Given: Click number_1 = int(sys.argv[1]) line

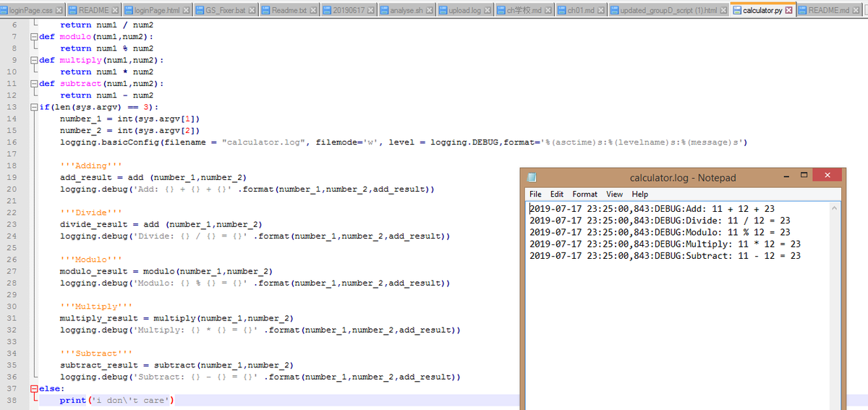Looking at the screenshot, I should (x=130, y=119).
